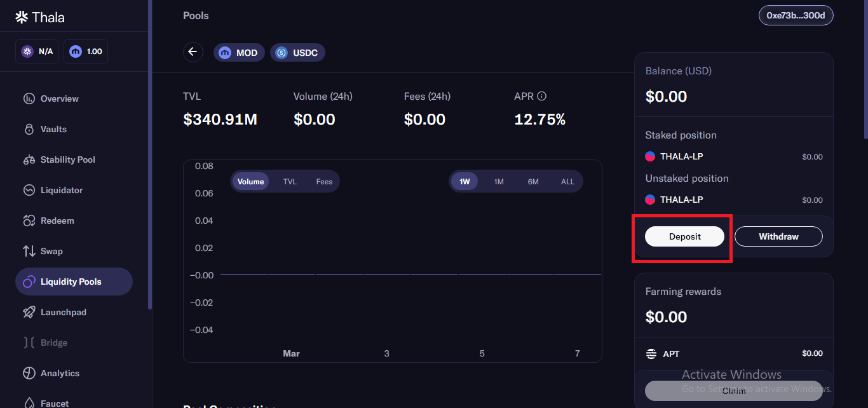
Task: Click the Launchpad rocket icon
Action: tap(29, 312)
